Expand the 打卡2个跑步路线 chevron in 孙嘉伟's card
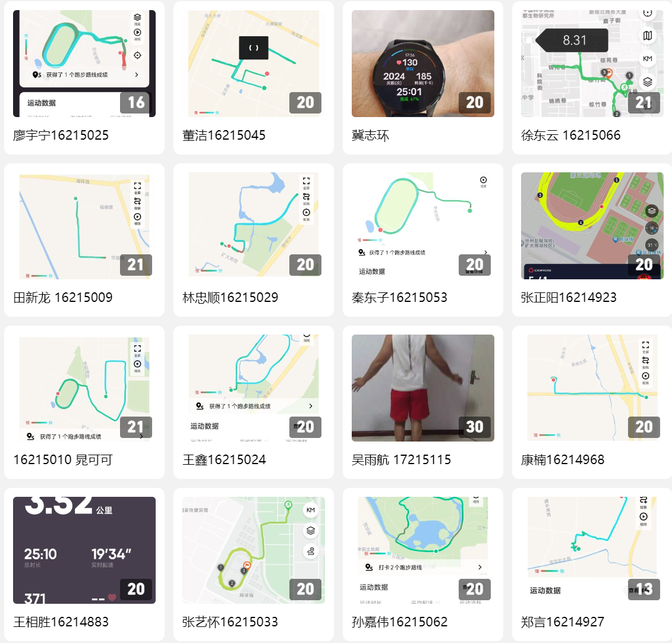The height and width of the screenshot is (643, 672). [x=479, y=567]
